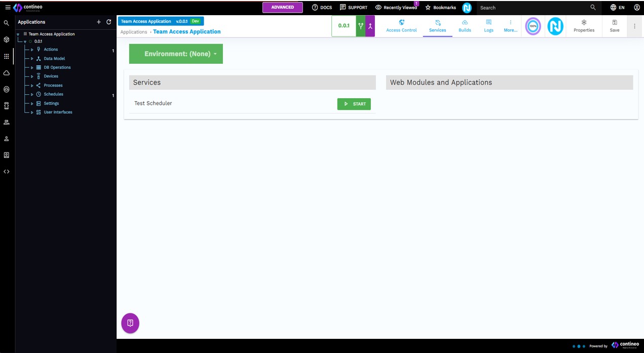
Task: Open the code brackets icon in sidebar
Action: point(7,172)
